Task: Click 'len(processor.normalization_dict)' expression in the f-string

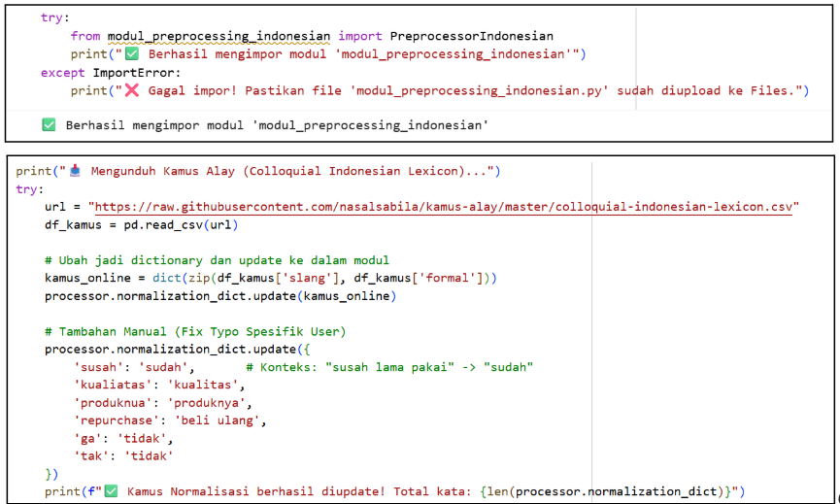Action: pyautogui.click(x=606, y=491)
